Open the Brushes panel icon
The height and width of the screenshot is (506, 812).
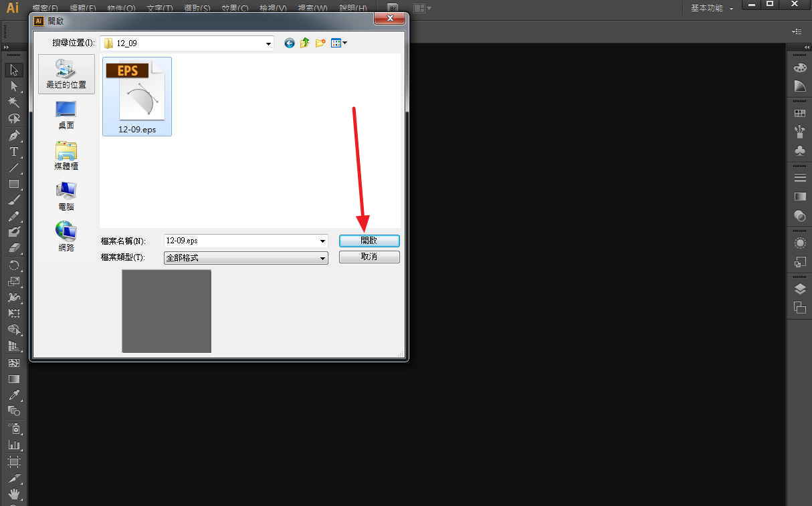coord(799,132)
